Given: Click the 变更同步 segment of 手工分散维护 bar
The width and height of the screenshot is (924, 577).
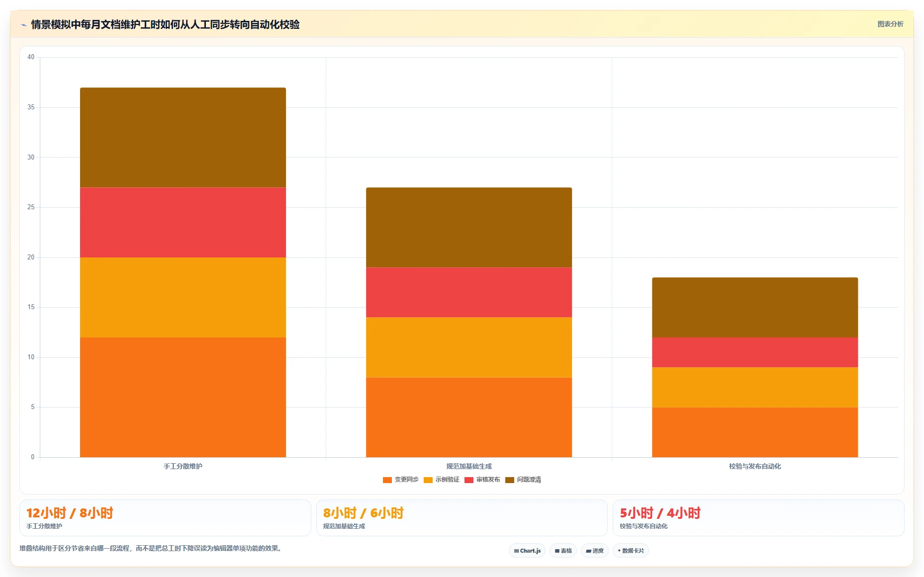Looking at the screenshot, I should [x=183, y=397].
